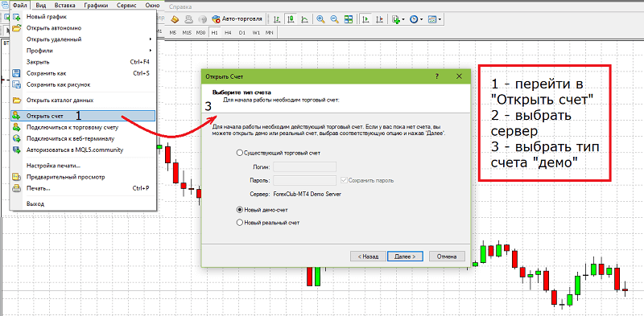Choose Открыть каталог данных entry
The height and width of the screenshot is (316, 644).
point(83,100)
